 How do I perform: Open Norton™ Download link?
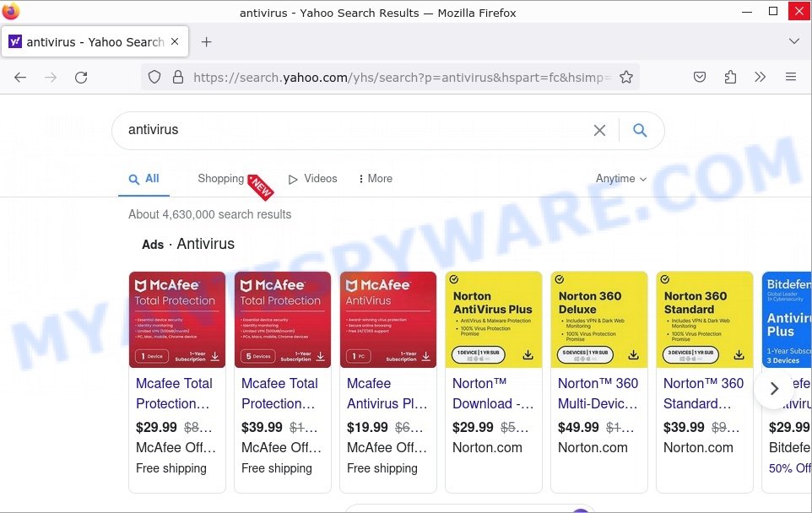pos(493,393)
